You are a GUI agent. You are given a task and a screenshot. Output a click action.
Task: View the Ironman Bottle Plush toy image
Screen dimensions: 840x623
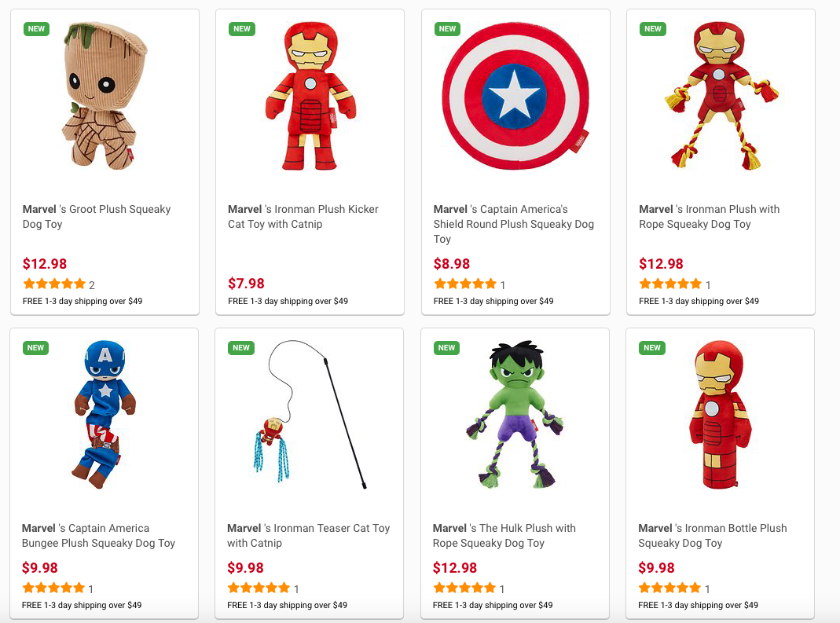point(720,415)
